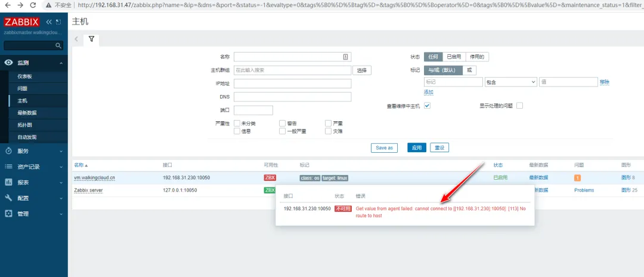Click the wrench Configuration icon
644x277 pixels.
(8, 198)
